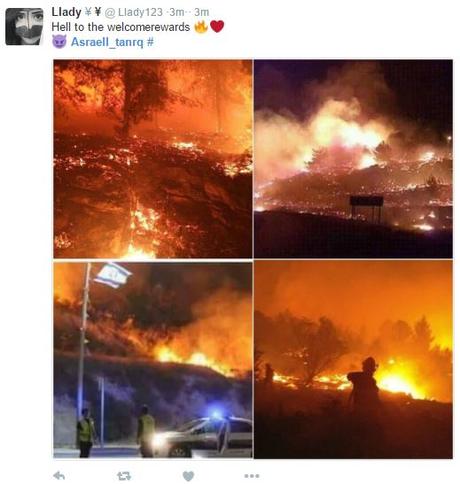Like the tweet with heart icon
Viewport: 460px width, 484px height.
click(x=188, y=476)
